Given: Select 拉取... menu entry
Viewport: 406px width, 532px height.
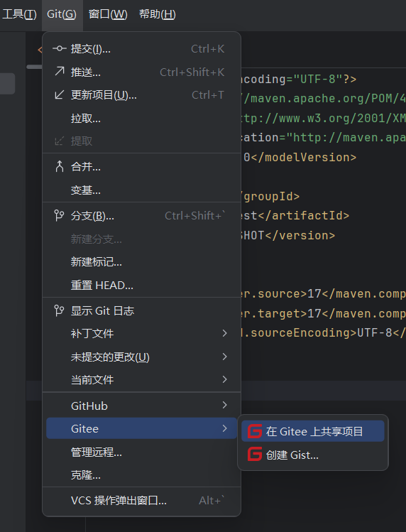Looking at the screenshot, I should coord(141,118).
